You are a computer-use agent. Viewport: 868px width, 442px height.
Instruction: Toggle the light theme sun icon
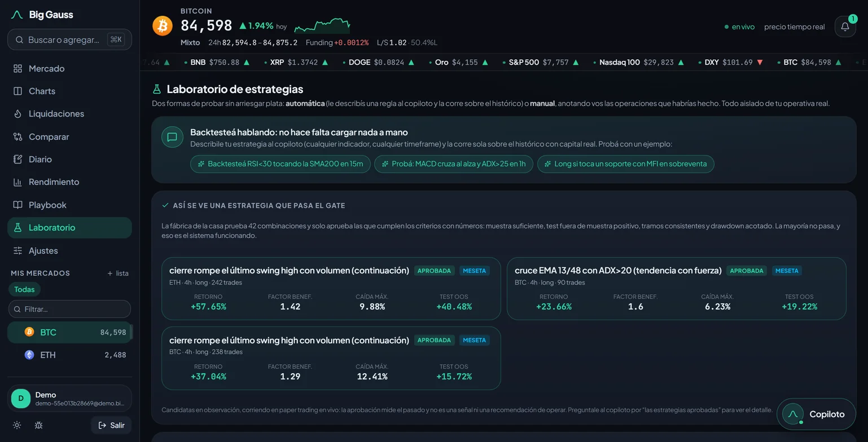17,425
